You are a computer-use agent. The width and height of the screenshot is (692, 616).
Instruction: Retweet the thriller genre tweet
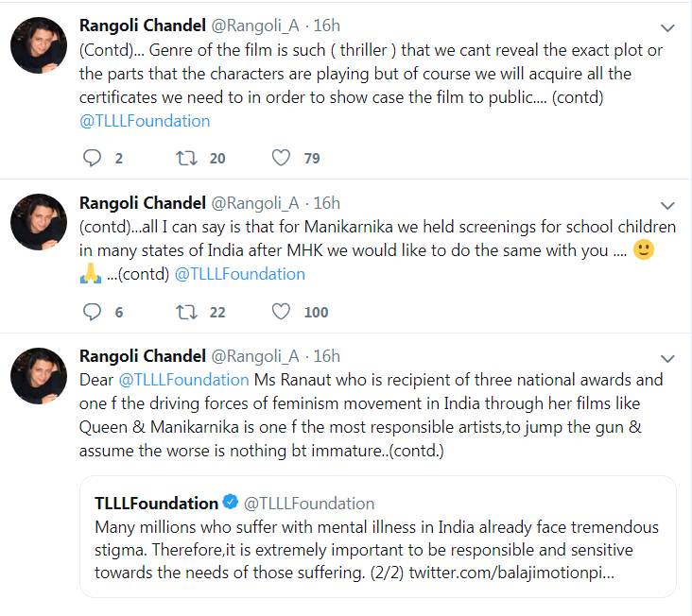[187, 158]
